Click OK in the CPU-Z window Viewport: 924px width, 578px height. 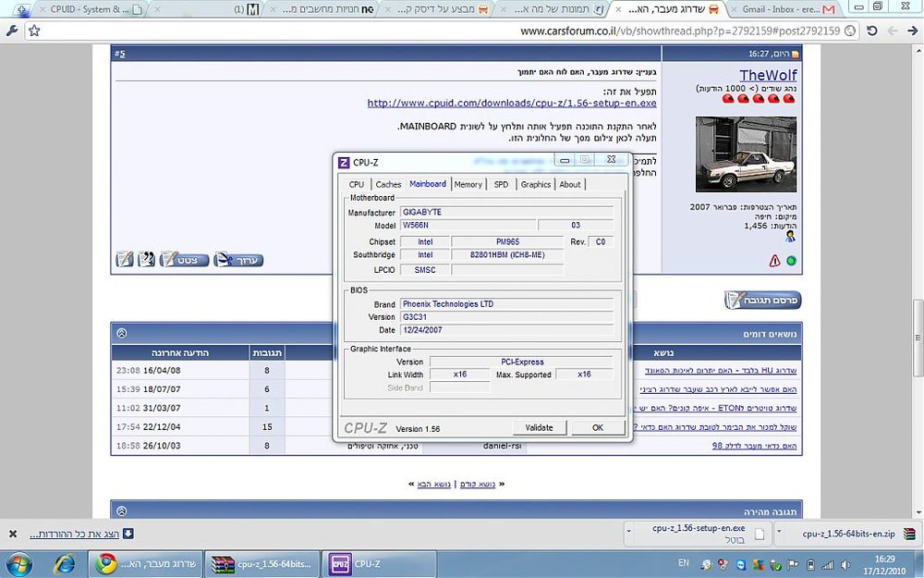(x=598, y=427)
